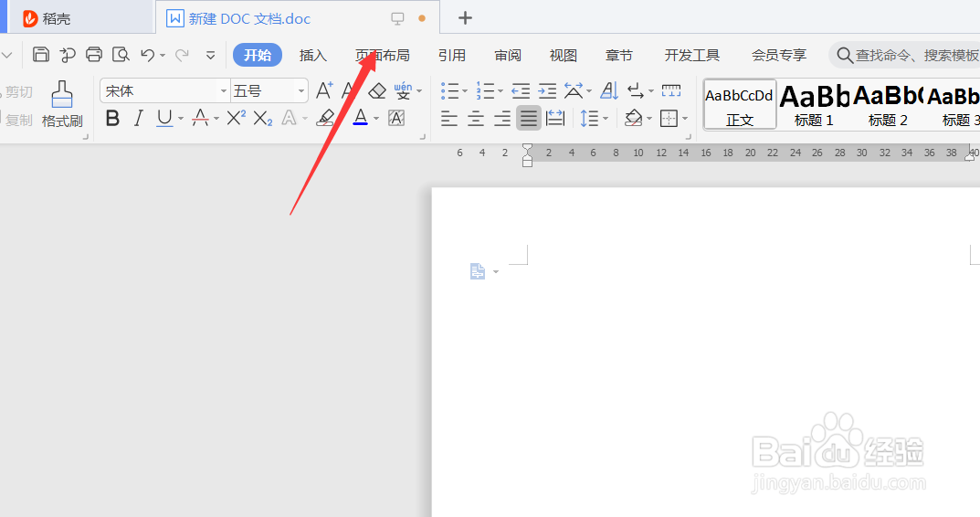
Task: Click the Character Border icon
Action: click(x=396, y=118)
